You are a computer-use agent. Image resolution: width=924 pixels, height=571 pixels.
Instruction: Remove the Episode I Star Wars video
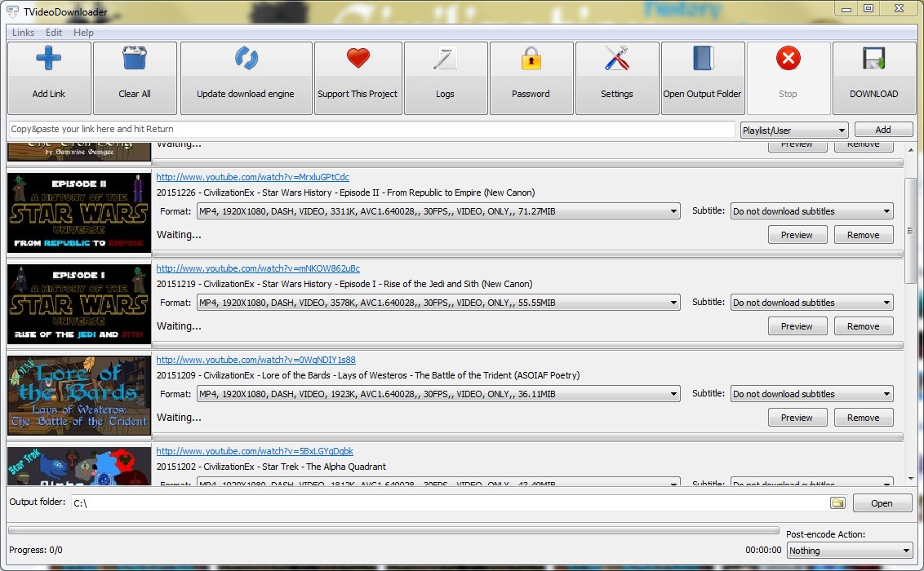[864, 326]
